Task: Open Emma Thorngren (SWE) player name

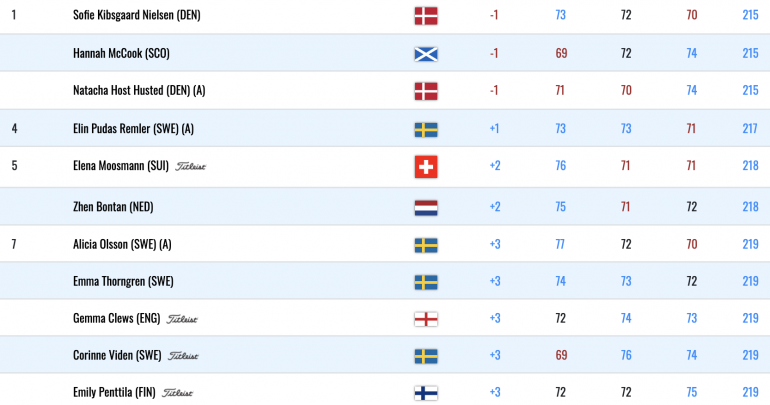Action: 123,281
